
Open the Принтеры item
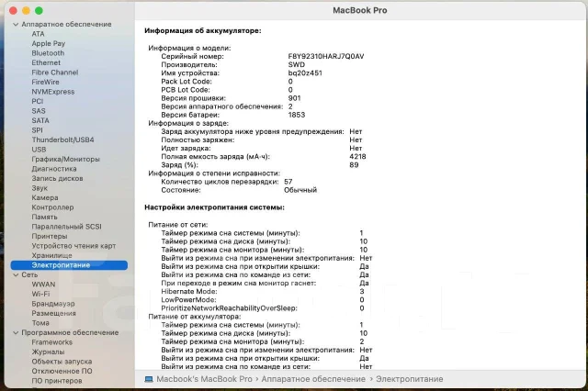[49, 236]
